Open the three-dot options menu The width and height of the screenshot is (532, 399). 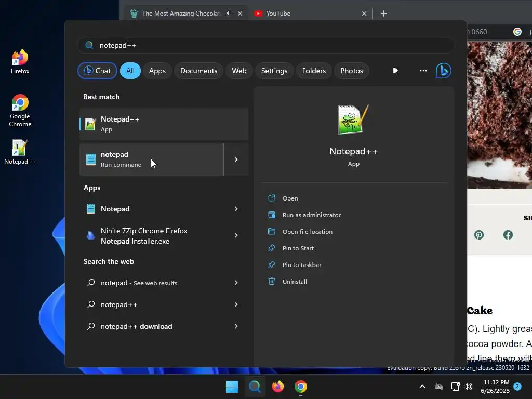click(423, 71)
